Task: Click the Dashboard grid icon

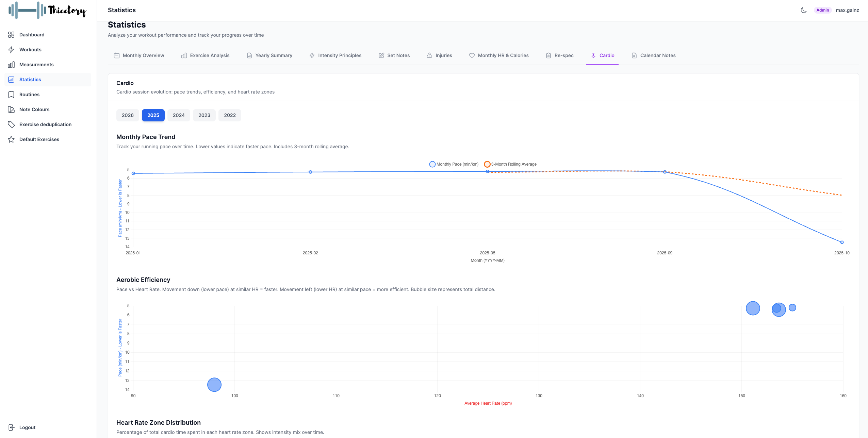Action: [11, 35]
